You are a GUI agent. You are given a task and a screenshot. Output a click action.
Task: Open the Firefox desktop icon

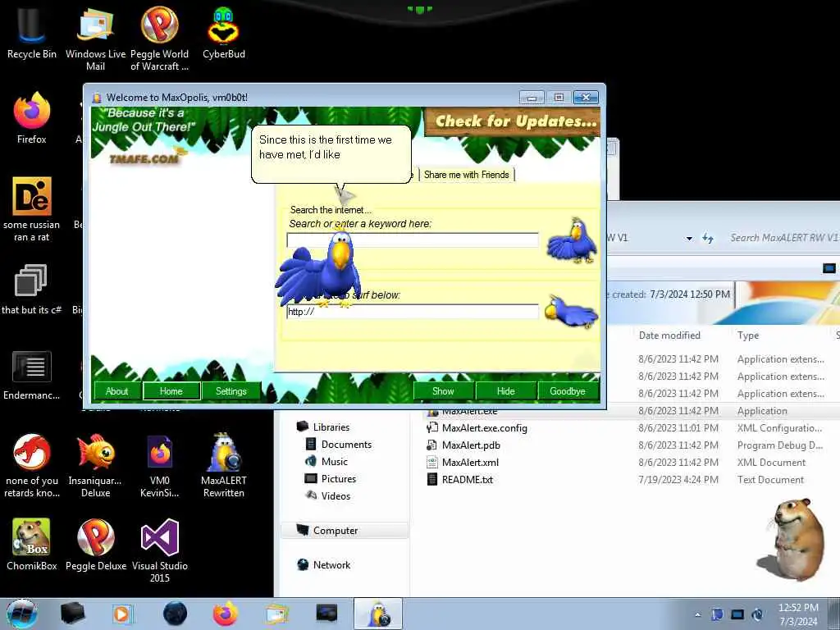pyautogui.click(x=32, y=118)
